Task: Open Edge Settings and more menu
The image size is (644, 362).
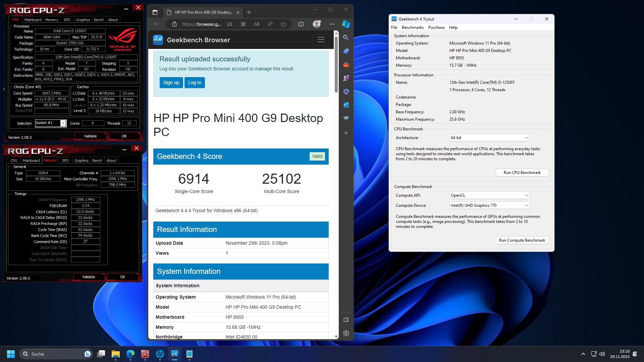Action: tap(332, 24)
